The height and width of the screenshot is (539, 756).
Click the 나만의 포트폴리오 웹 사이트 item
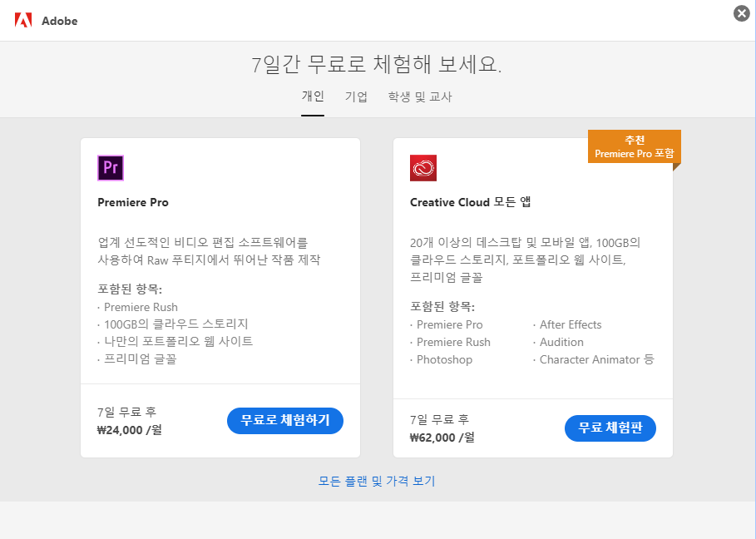pos(178,341)
